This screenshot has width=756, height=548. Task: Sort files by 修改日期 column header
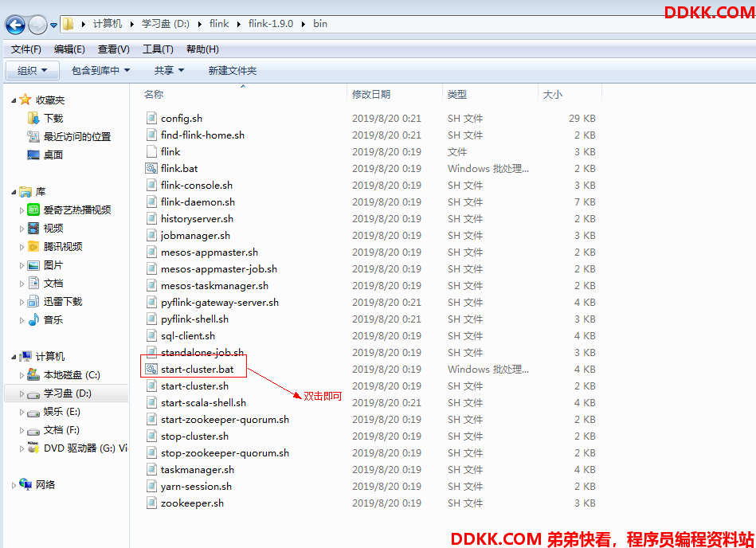(x=371, y=95)
